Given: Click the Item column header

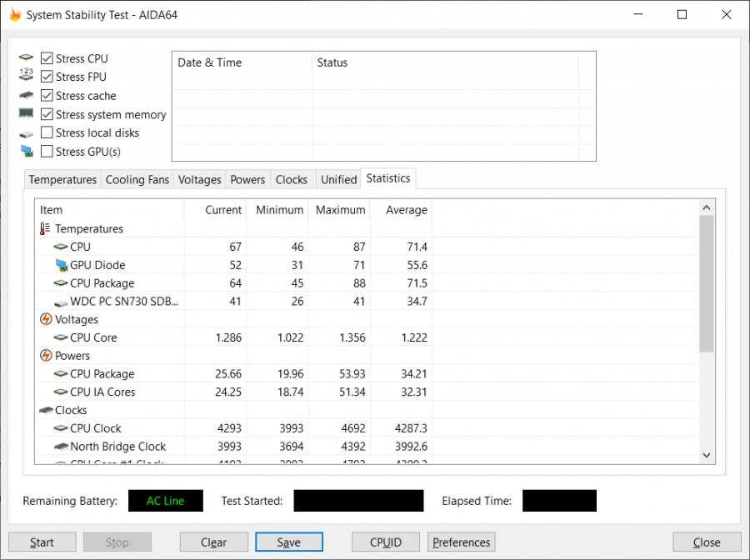Looking at the screenshot, I should [x=109, y=210].
